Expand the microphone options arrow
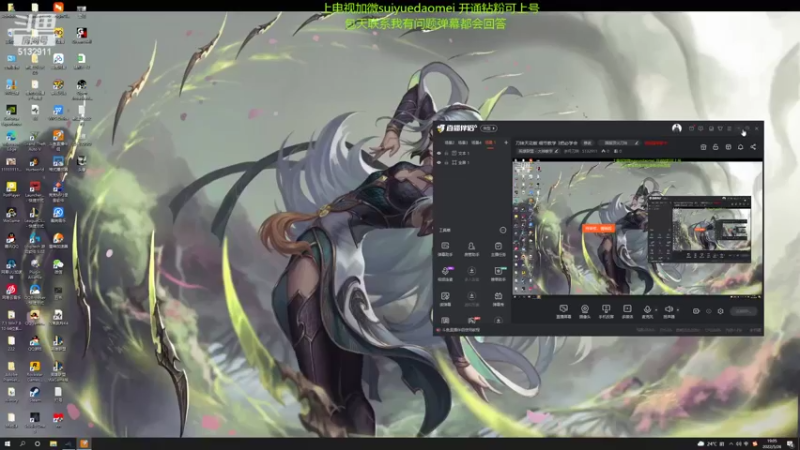800x450 pixels. pyautogui.click(x=656, y=309)
